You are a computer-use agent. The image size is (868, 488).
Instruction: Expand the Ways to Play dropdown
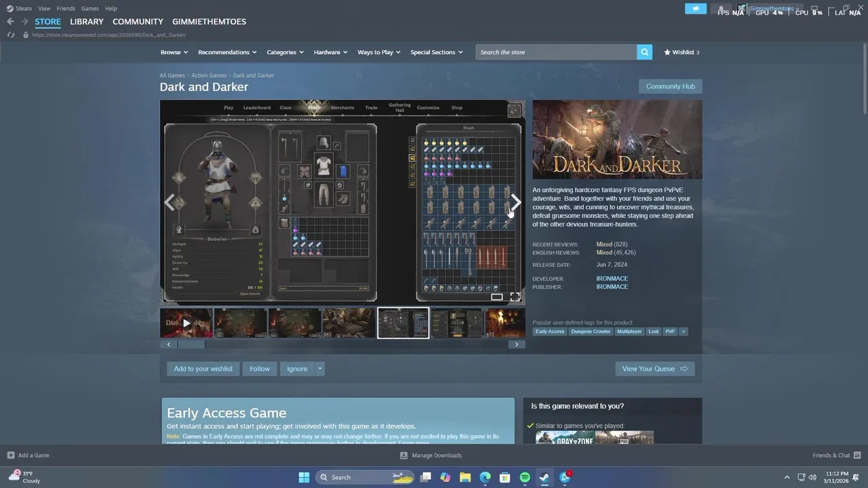379,52
